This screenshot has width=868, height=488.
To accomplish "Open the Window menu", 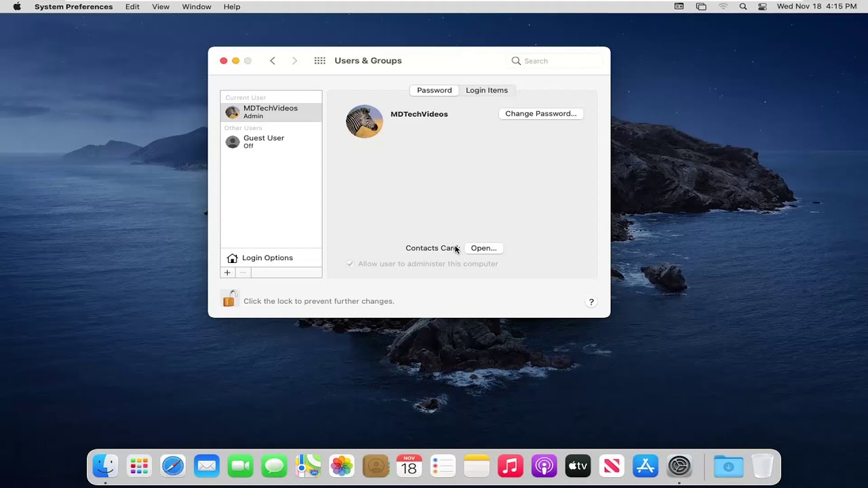I will (x=197, y=6).
